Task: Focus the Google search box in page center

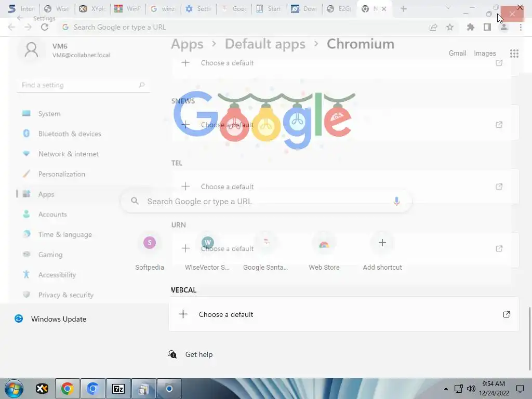Action: [267, 201]
